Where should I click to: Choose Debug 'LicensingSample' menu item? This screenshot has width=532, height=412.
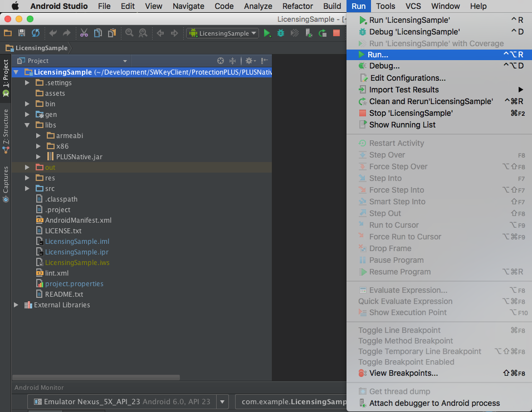pyautogui.click(x=439, y=32)
